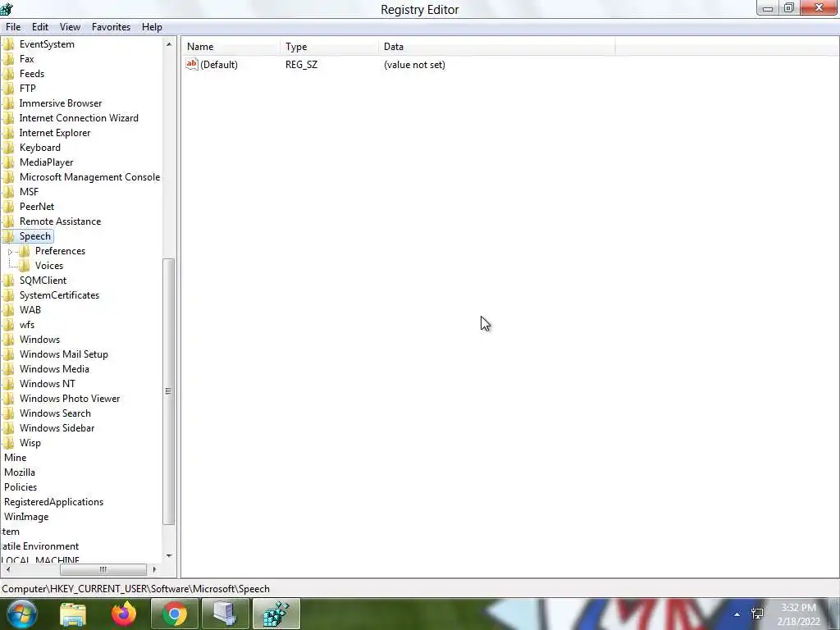Viewport: 840px width, 630px height.
Task: Select the Internet Explorer key
Action: (x=55, y=133)
